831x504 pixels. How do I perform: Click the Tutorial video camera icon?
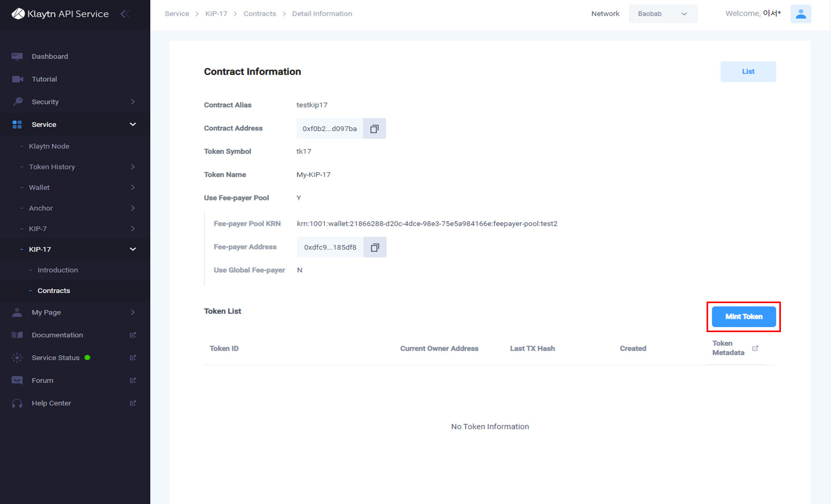(x=17, y=79)
